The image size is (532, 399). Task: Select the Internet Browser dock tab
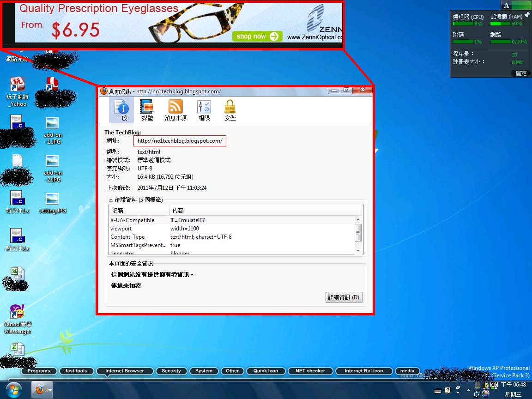(x=124, y=371)
